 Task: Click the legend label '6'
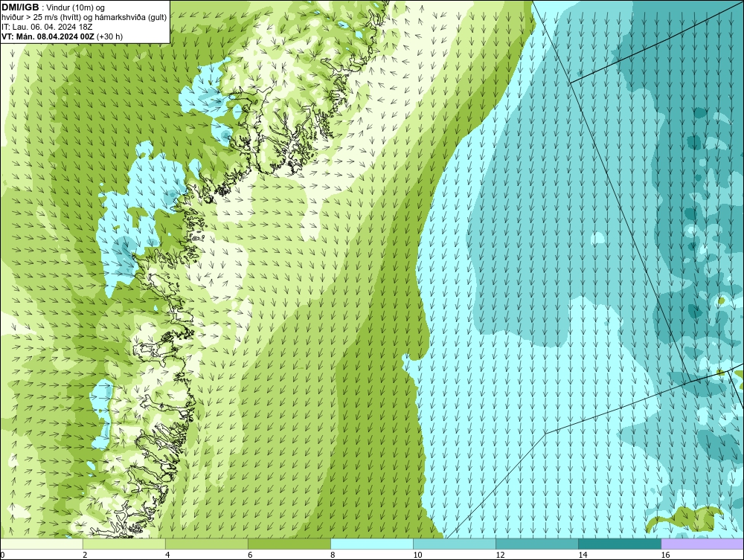click(250, 555)
